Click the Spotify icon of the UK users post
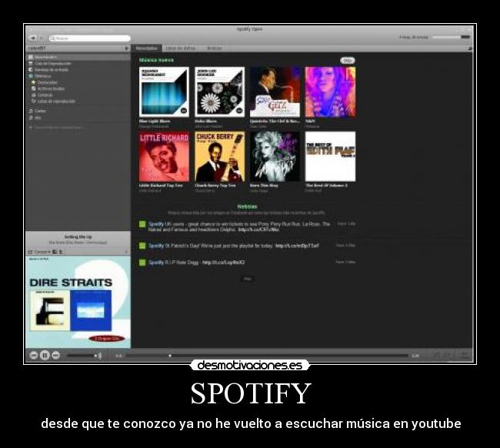 [142, 224]
